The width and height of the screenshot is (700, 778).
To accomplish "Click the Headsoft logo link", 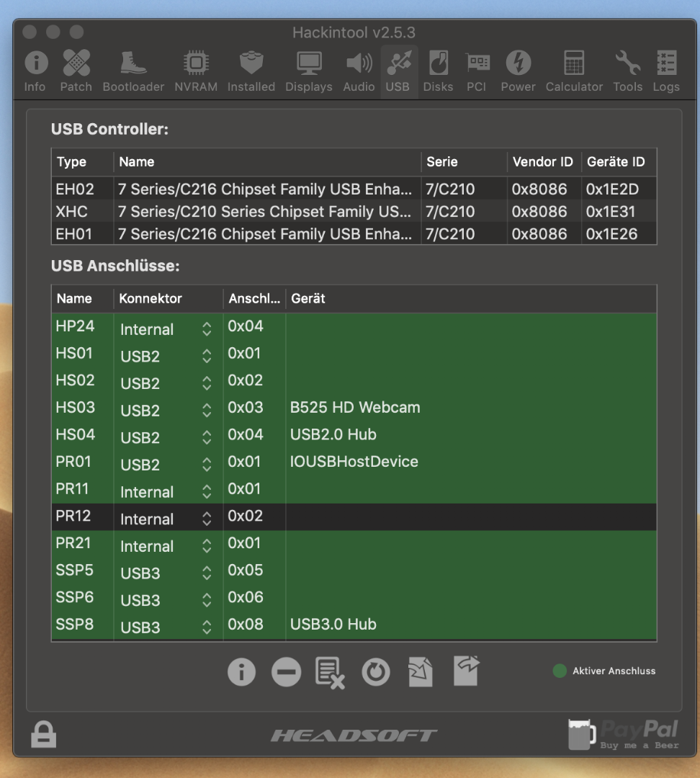I will click(x=354, y=735).
